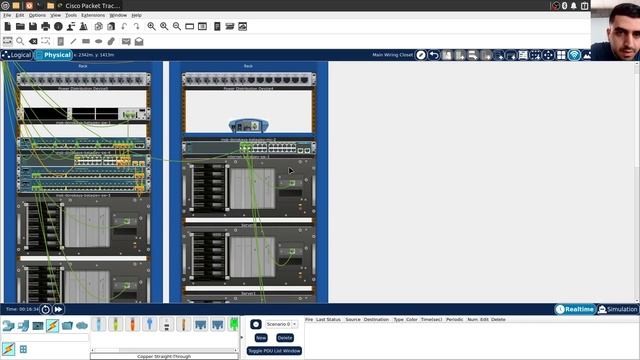Click the Delete scenario button
Screen dimensions: 640x360
point(284,338)
